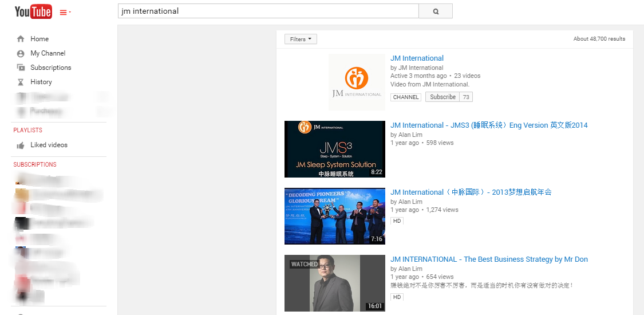Viewport: 644px width, 315px height.
Task: Open the Decoding Pioneers ceremony thumbnail
Action: (335, 216)
